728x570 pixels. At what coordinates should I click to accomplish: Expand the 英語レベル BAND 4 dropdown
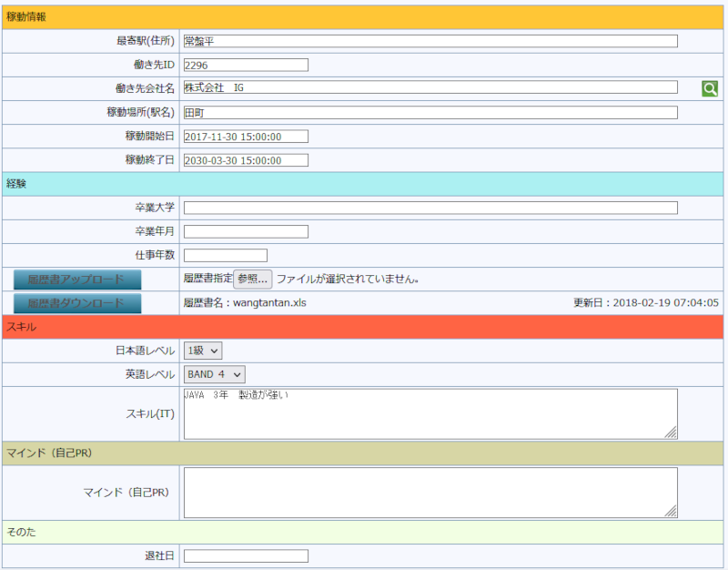215,374
